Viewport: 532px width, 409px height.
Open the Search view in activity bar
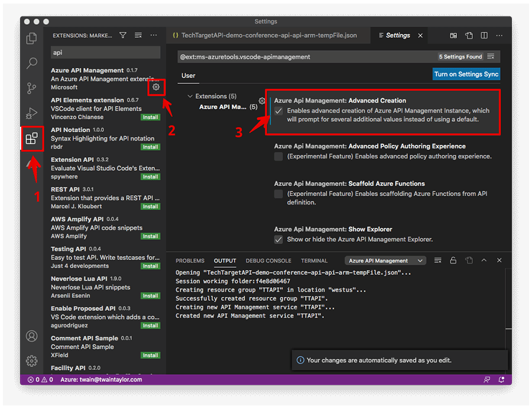(x=32, y=63)
